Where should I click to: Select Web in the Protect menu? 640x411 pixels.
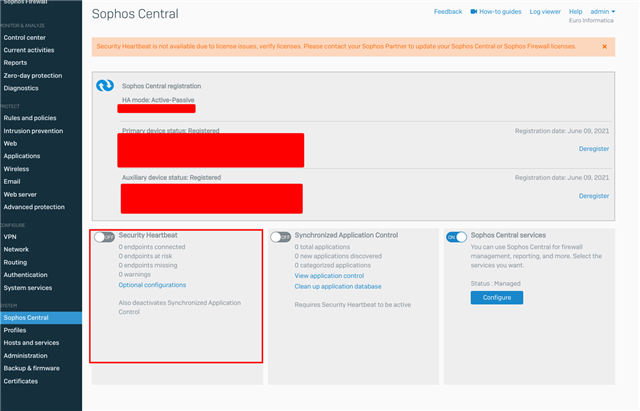pyautogui.click(x=10, y=144)
